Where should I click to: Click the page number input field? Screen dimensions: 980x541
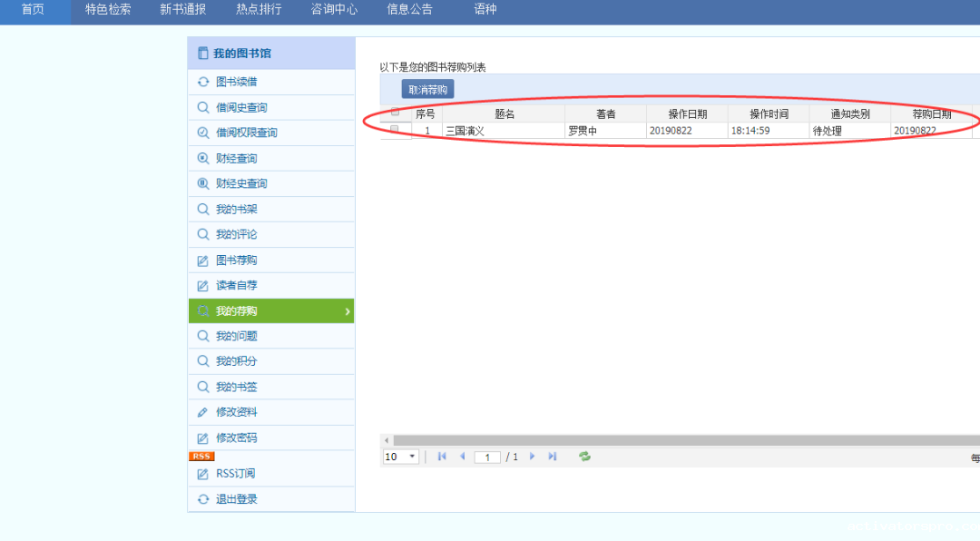pyautogui.click(x=487, y=457)
